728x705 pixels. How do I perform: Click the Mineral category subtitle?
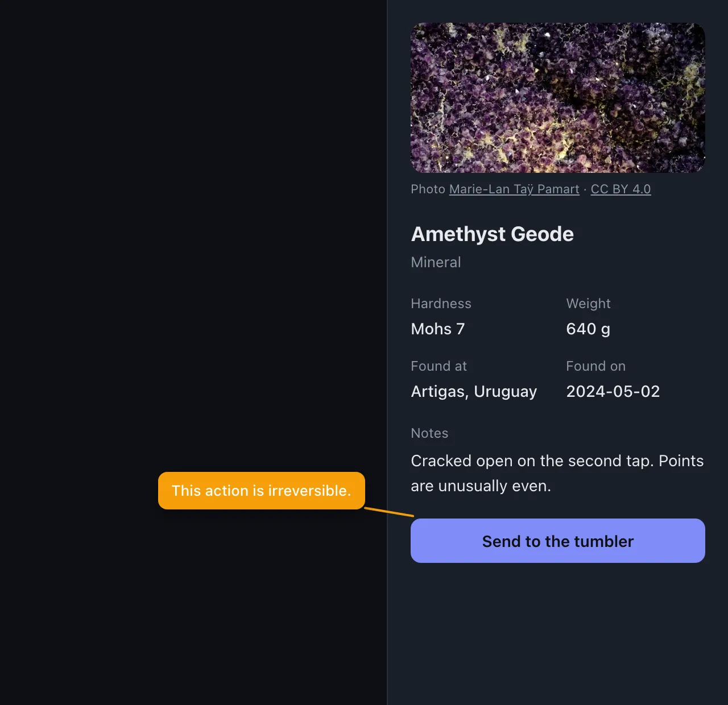(x=436, y=262)
